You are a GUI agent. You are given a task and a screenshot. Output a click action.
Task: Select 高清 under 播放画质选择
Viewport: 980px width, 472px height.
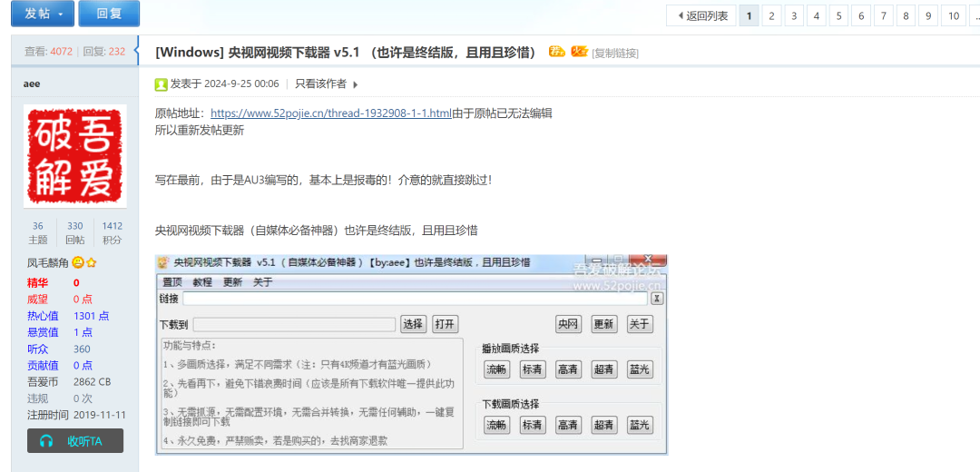[x=569, y=369]
